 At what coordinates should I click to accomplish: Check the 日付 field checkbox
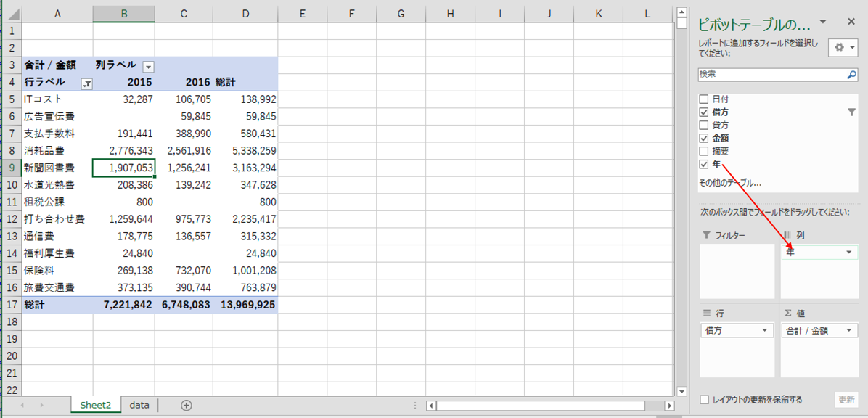(x=703, y=99)
